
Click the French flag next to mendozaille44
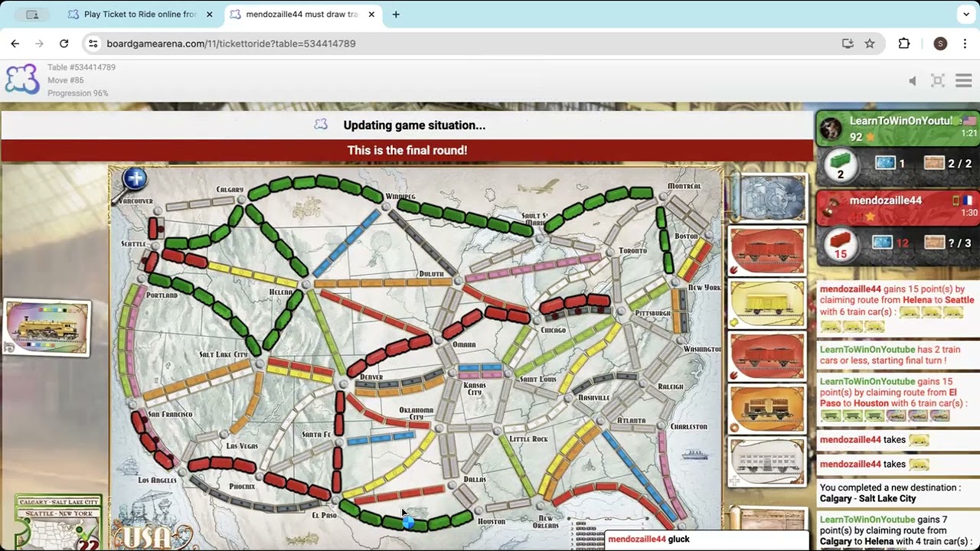(968, 201)
